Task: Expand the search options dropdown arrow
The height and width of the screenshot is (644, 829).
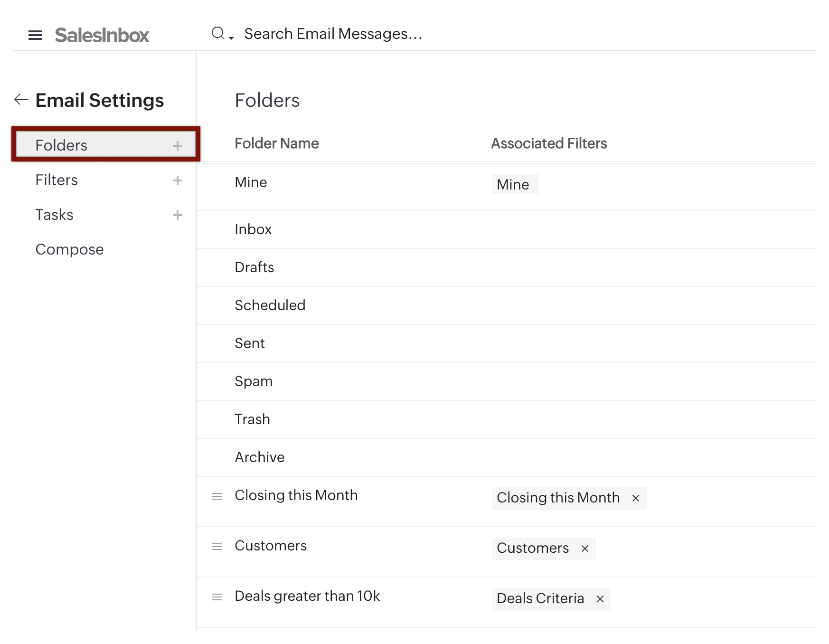Action: coord(231,38)
